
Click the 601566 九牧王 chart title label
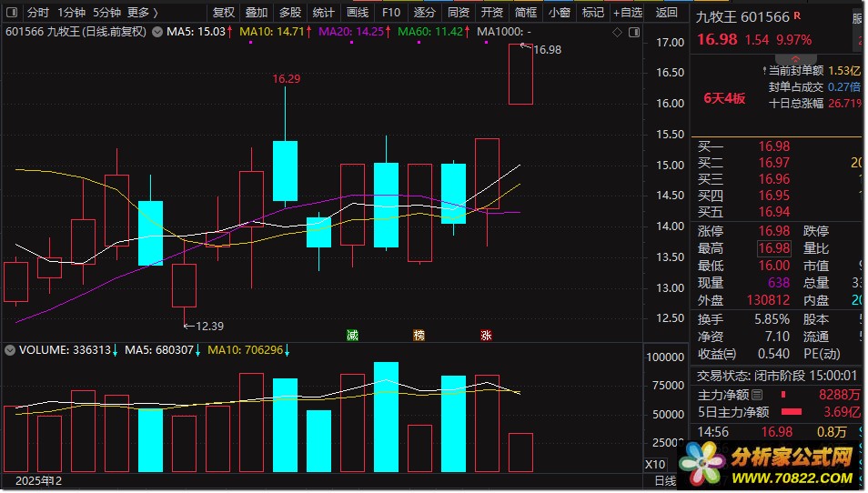coord(76,32)
